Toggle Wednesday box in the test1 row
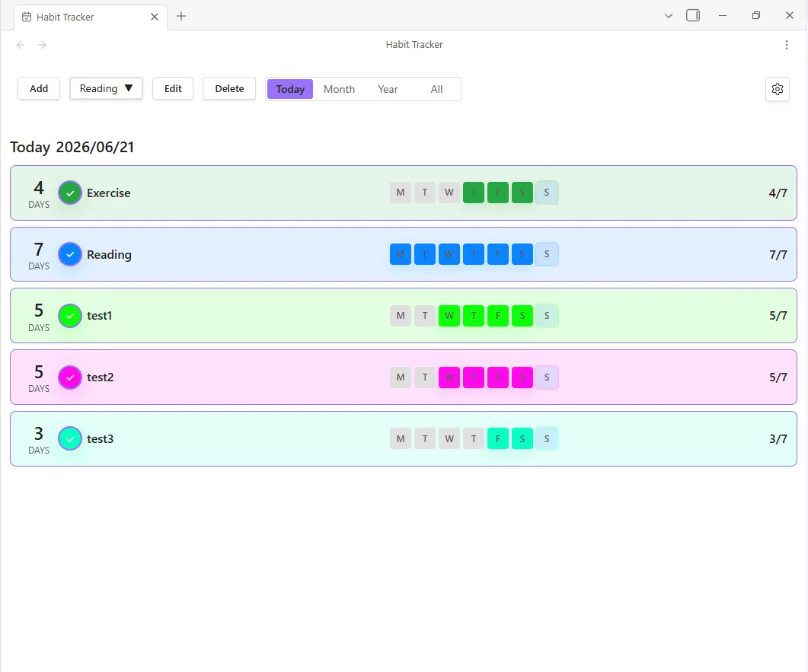The image size is (808, 672). pyautogui.click(x=449, y=316)
